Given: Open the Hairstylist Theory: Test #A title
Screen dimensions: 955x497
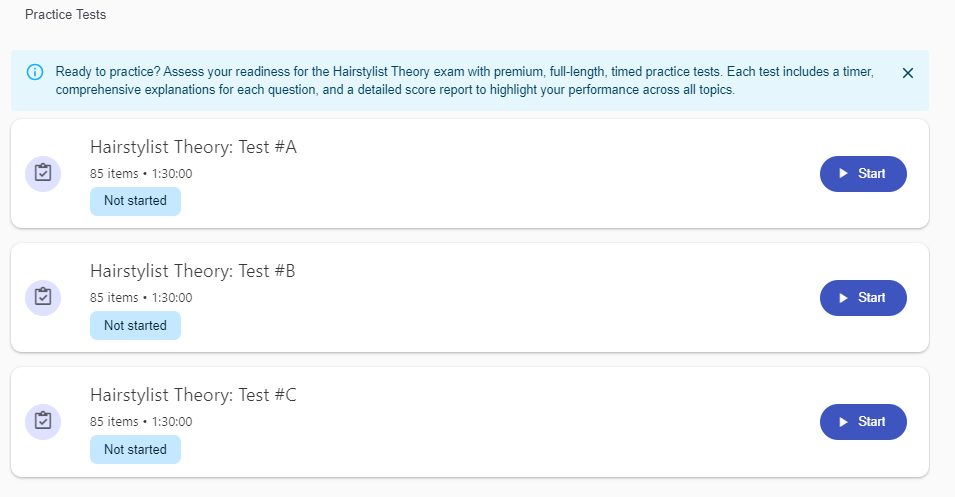Looking at the screenshot, I should pyautogui.click(x=193, y=147).
